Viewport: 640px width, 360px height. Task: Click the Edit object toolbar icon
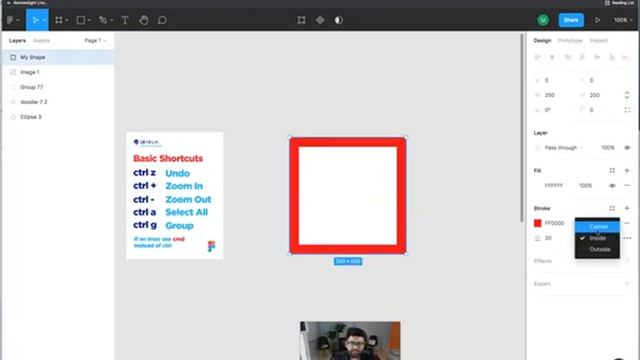tap(302, 20)
